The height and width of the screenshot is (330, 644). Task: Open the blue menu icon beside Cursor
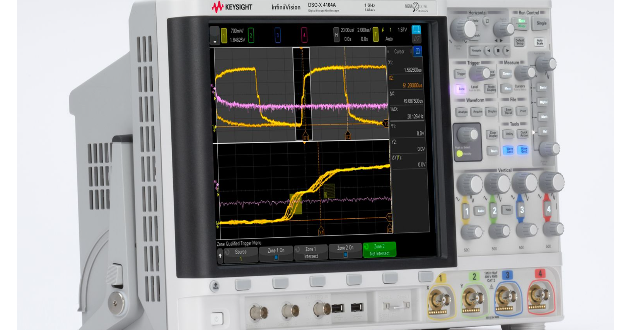pos(418,51)
